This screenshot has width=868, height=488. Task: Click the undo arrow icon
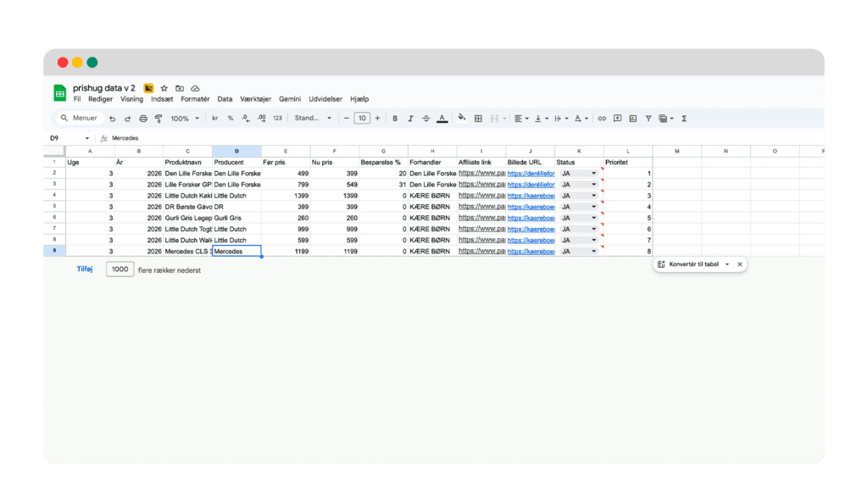click(113, 118)
